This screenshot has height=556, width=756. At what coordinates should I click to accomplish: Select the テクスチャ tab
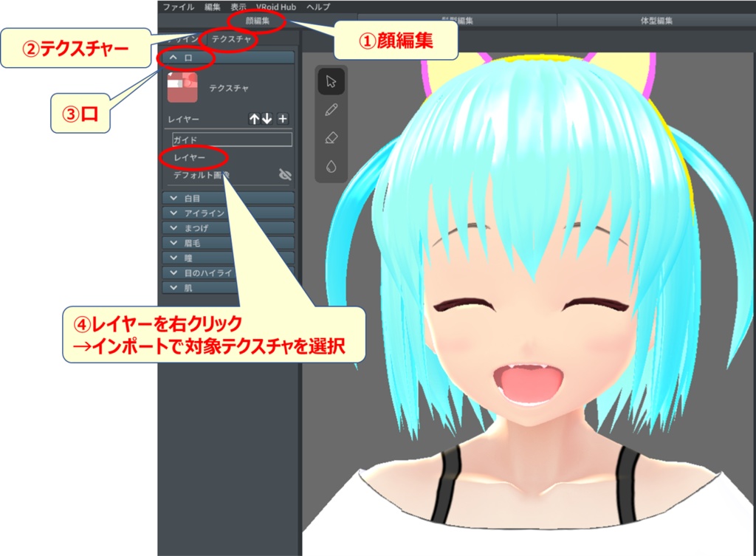tap(231, 38)
